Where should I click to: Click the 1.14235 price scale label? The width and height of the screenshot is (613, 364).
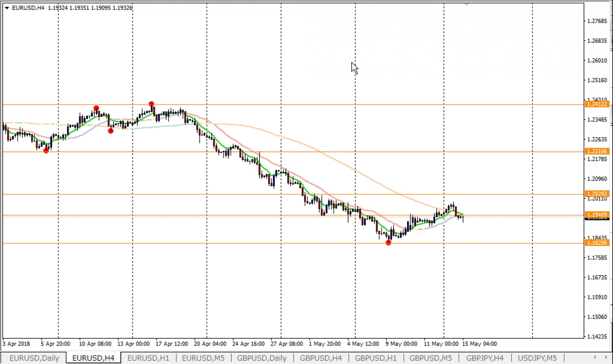pos(597,337)
